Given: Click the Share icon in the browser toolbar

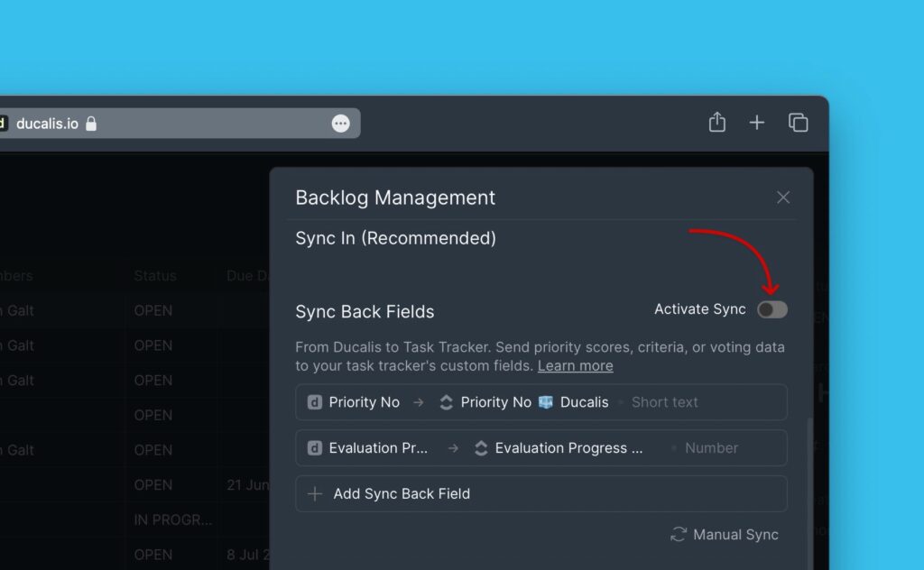Looking at the screenshot, I should coord(717,122).
